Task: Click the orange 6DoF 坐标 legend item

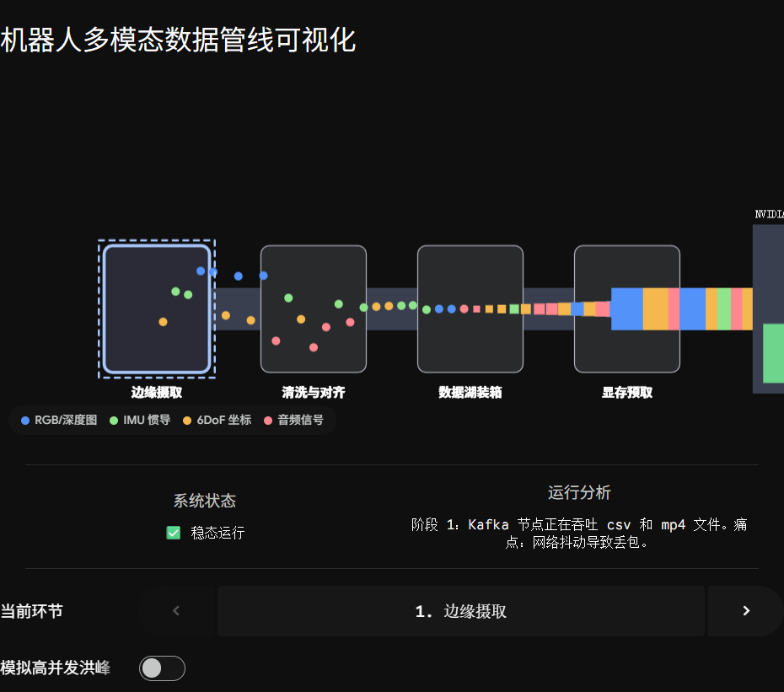Action: (217, 420)
